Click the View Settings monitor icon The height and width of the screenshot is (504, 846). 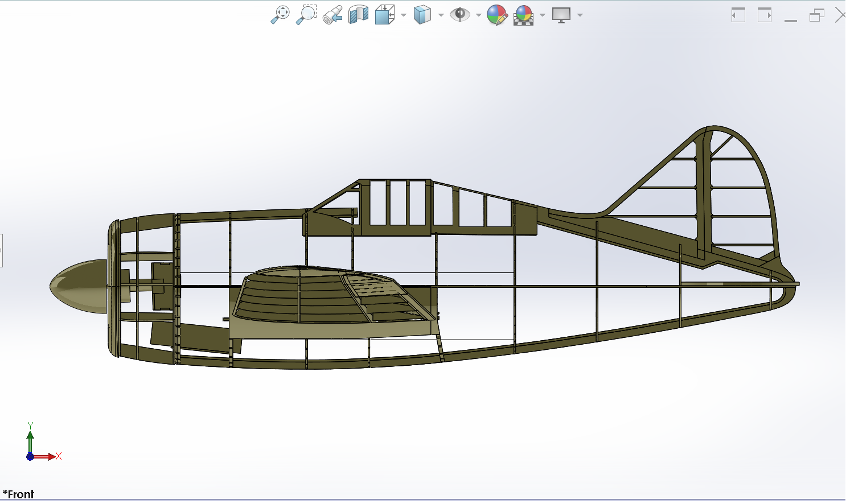561,15
